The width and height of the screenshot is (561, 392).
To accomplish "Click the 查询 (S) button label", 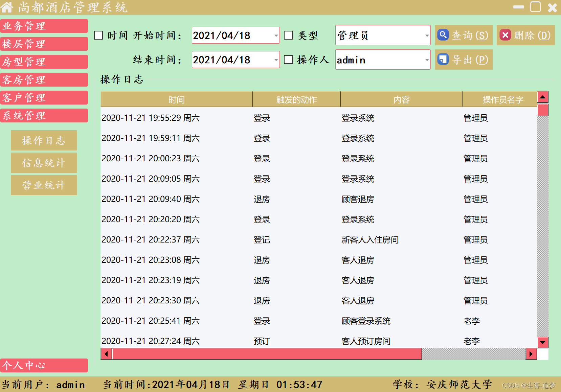I will [x=470, y=35].
